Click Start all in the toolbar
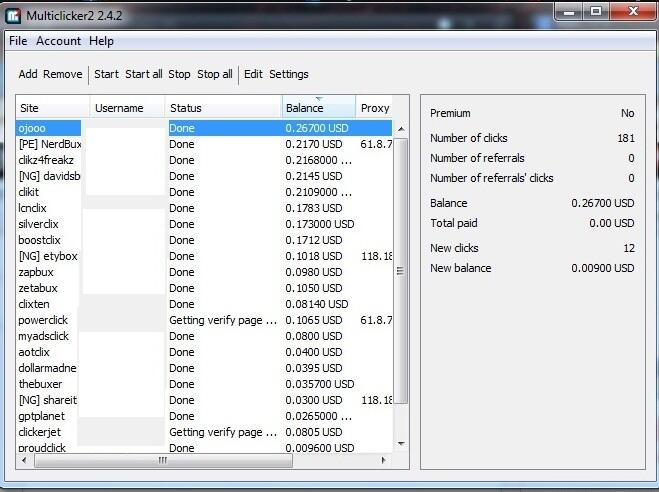The height and width of the screenshot is (492, 659). 144,74
